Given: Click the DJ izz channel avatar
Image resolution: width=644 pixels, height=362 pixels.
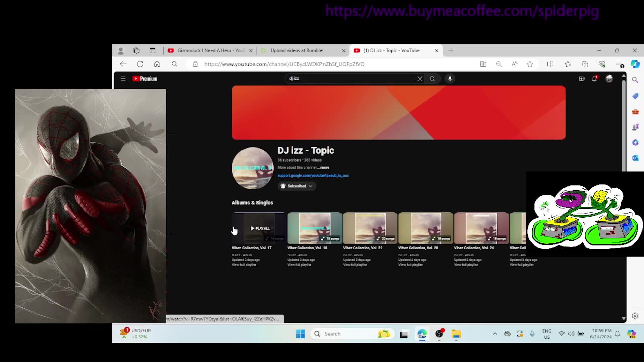Looking at the screenshot, I should [253, 168].
